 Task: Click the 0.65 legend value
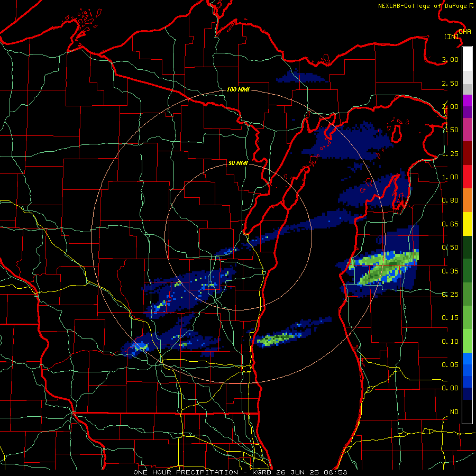coord(450,224)
